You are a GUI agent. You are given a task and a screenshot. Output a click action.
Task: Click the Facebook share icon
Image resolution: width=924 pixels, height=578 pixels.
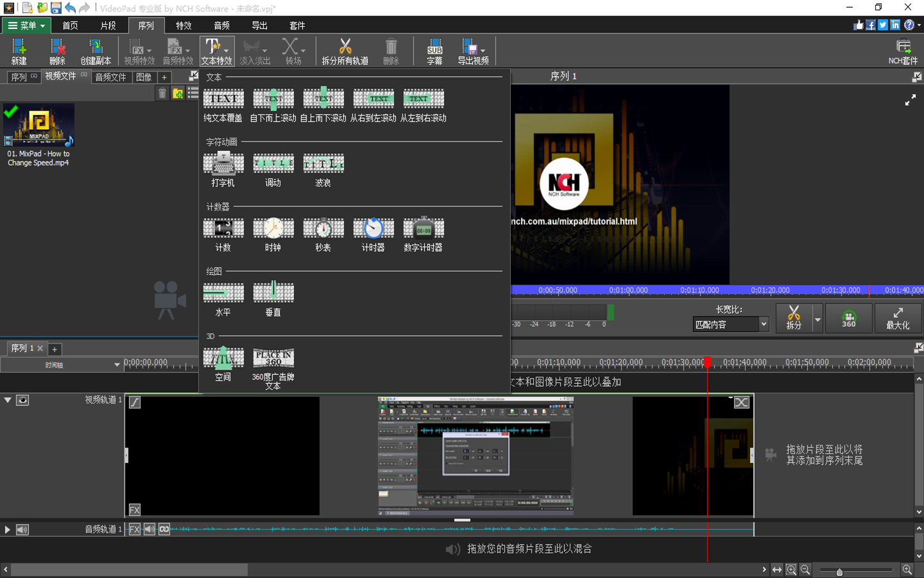pyautogui.click(x=871, y=25)
